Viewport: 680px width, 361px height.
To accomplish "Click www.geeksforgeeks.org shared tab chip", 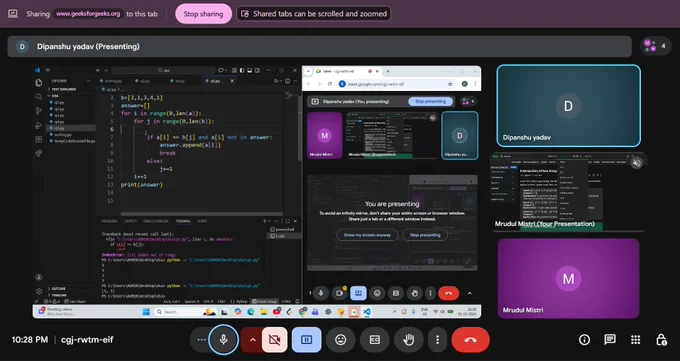I will 88,13.
